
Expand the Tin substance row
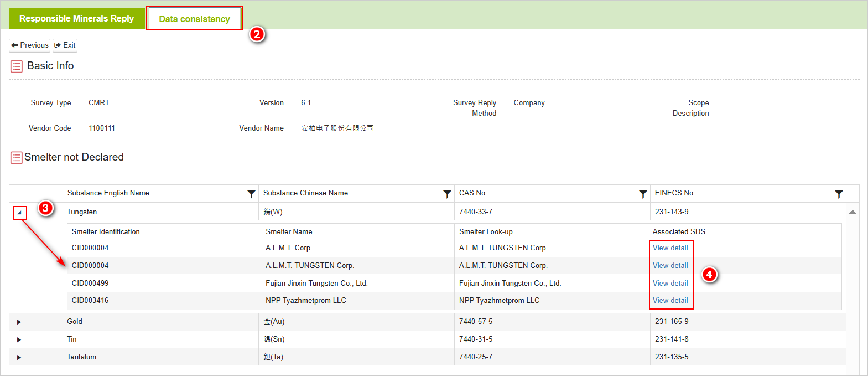point(19,339)
